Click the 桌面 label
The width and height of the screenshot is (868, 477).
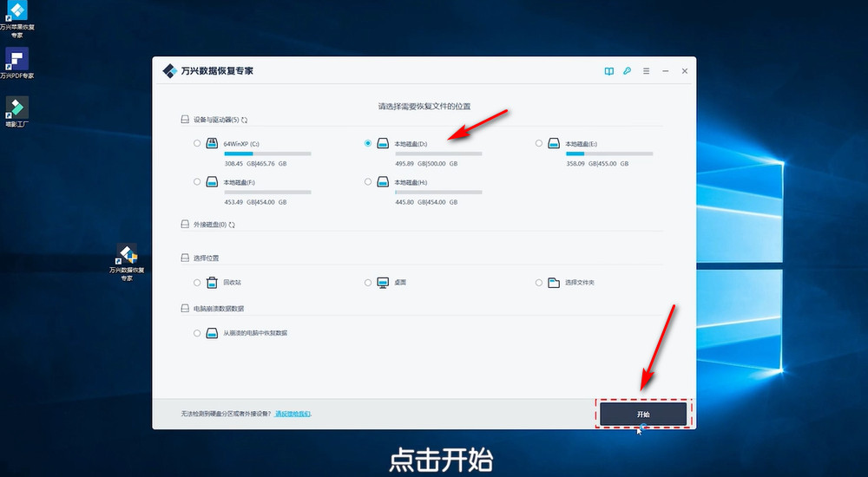click(x=400, y=282)
